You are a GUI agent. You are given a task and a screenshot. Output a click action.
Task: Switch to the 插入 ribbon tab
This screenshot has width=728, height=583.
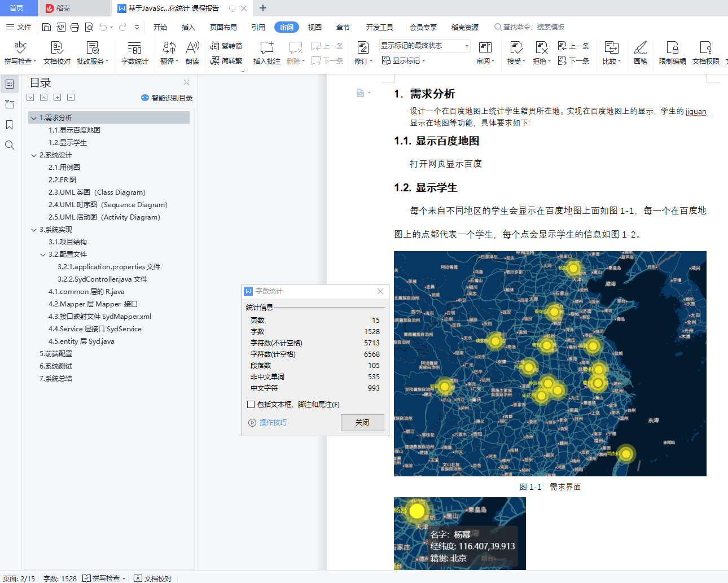(x=188, y=27)
